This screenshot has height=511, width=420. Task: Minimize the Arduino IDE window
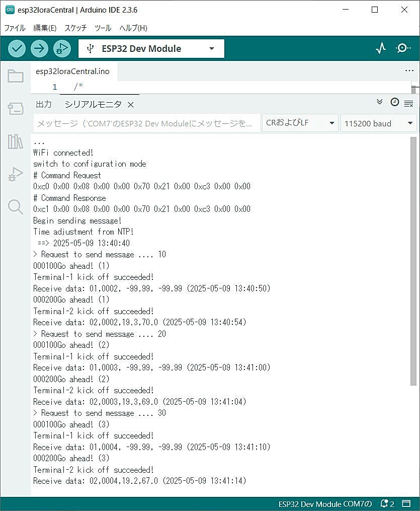[346, 10]
